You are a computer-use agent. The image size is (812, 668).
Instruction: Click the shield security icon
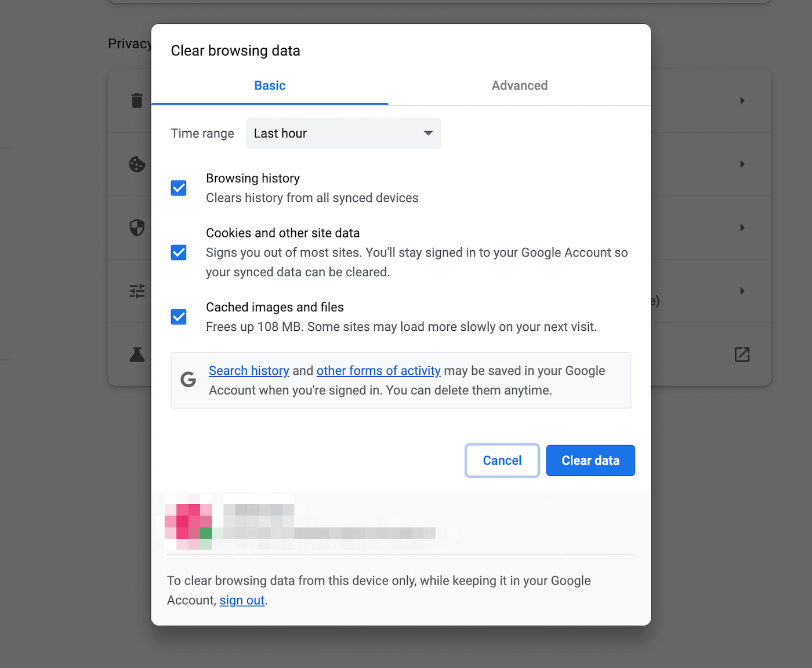tap(137, 228)
